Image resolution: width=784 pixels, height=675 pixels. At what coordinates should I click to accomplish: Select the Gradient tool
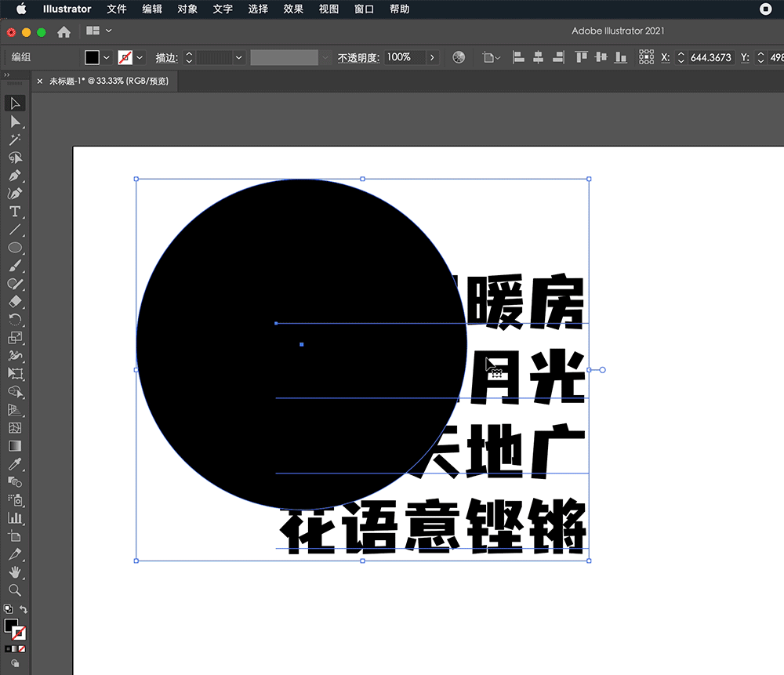click(x=15, y=446)
